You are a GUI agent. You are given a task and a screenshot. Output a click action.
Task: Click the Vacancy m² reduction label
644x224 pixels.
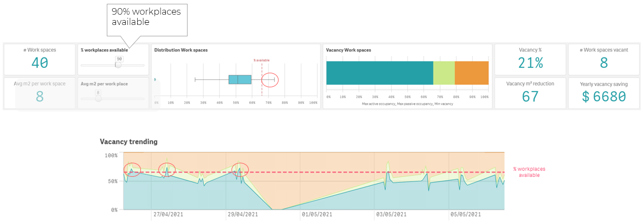[x=530, y=84]
